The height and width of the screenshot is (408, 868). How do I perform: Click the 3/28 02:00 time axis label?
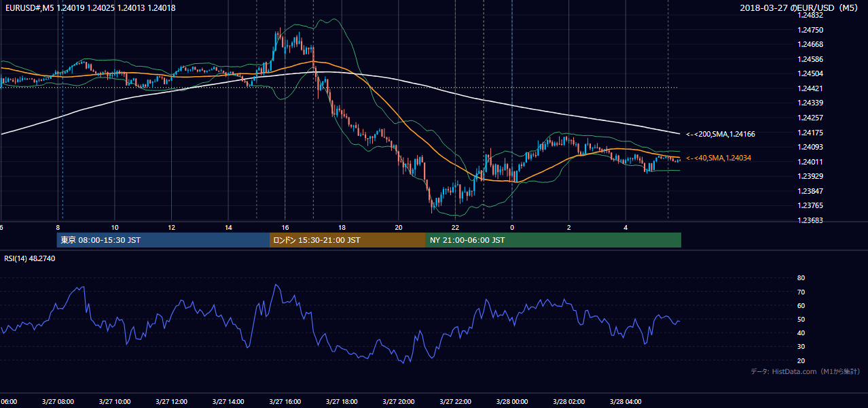point(568,401)
